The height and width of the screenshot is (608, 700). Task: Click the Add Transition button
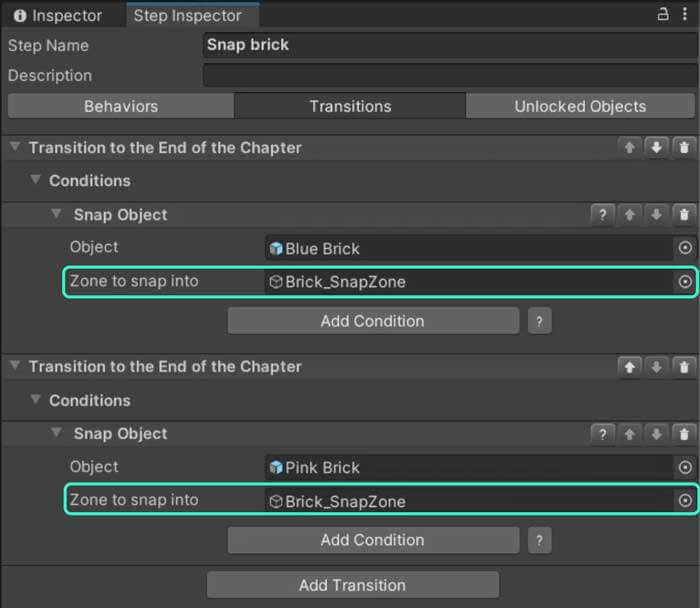352,585
